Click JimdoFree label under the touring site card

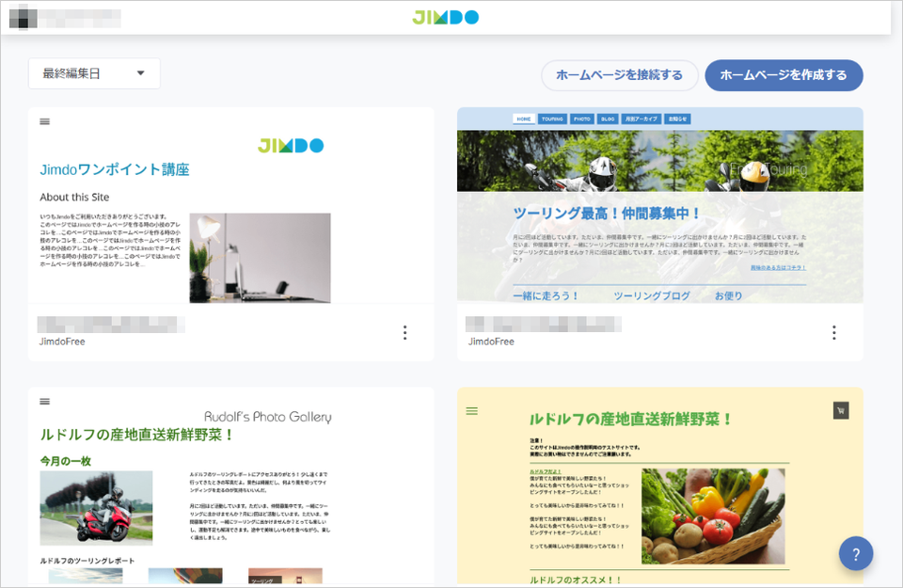(491, 342)
